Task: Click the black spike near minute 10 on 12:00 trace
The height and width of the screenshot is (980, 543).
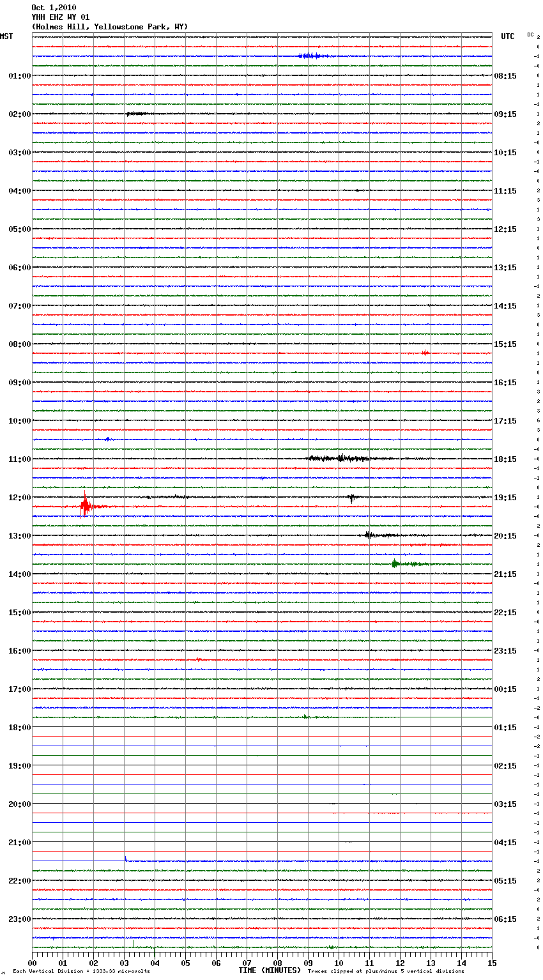Action: [352, 497]
